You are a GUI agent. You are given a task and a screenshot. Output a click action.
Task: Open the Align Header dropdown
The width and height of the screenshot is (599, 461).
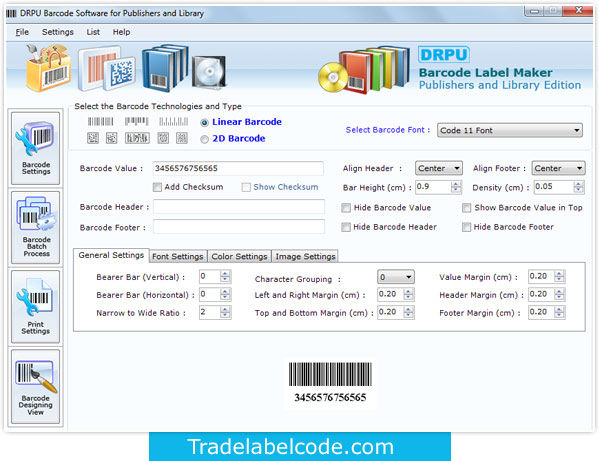pyautogui.click(x=439, y=168)
